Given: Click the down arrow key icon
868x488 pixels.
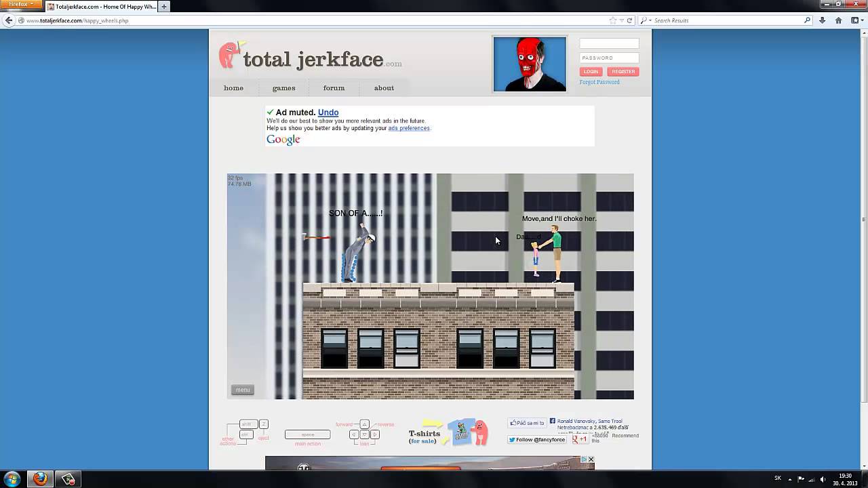Looking at the screenshot, I should click(x=364, y=434).
